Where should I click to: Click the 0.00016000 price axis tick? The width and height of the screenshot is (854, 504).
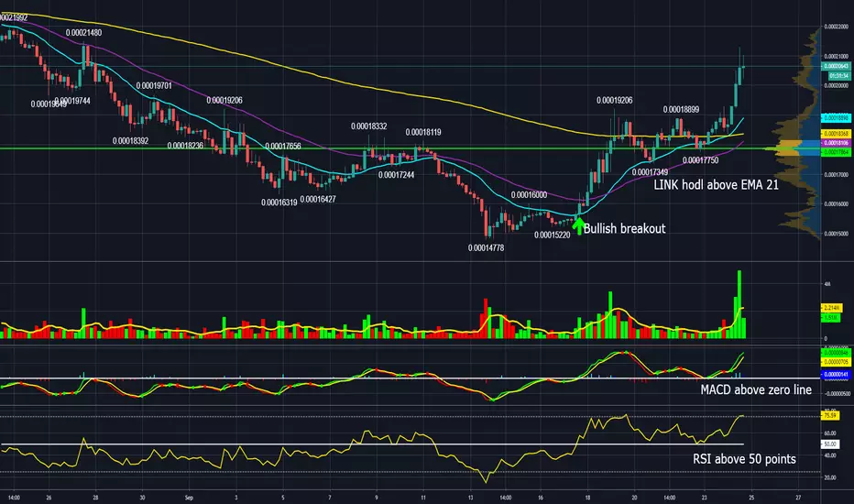pos(837,204)
